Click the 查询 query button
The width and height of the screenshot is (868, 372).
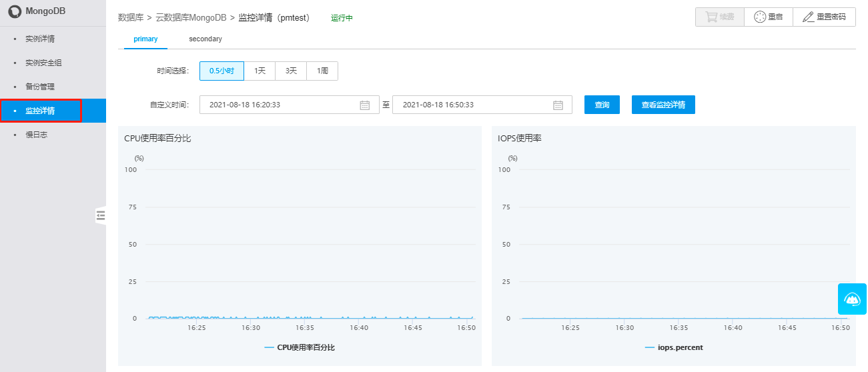(602, 105)
